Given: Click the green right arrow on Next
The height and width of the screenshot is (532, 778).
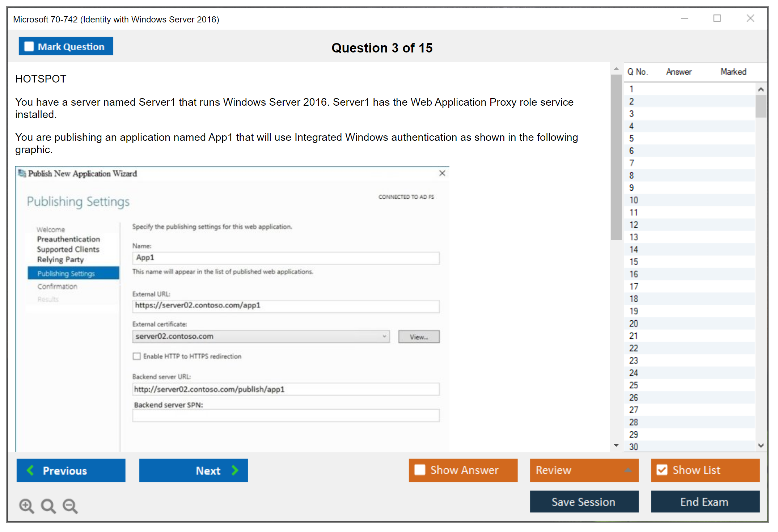Looking at the screenshot, I should coord(235,470).
